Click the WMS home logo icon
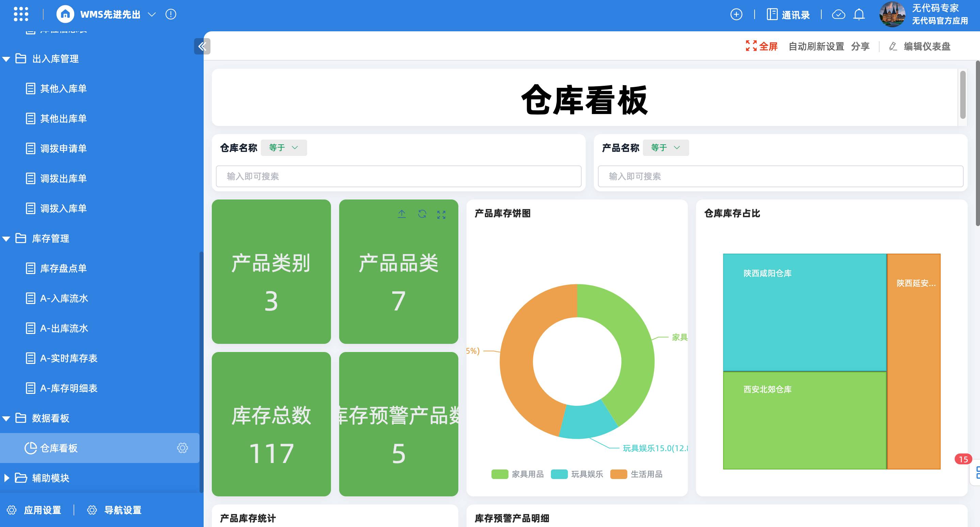This screenshot has width=980, height=527. pos(65,14)
